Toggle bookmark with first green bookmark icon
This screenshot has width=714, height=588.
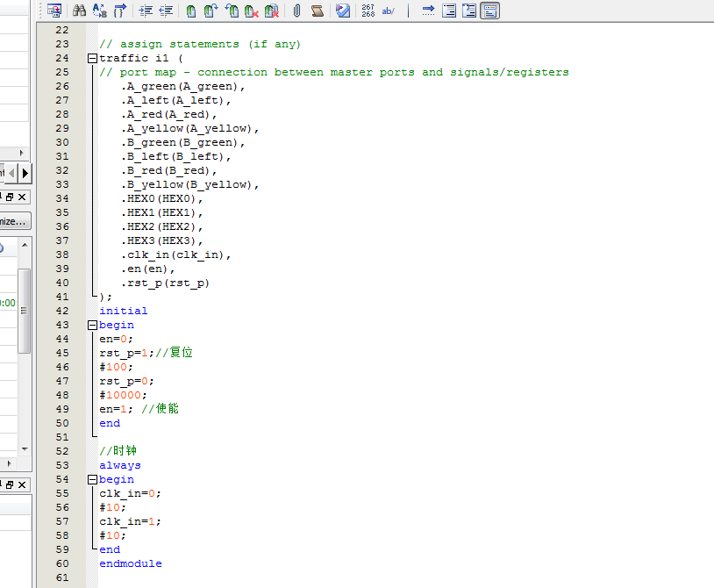[x=191, y=11]
